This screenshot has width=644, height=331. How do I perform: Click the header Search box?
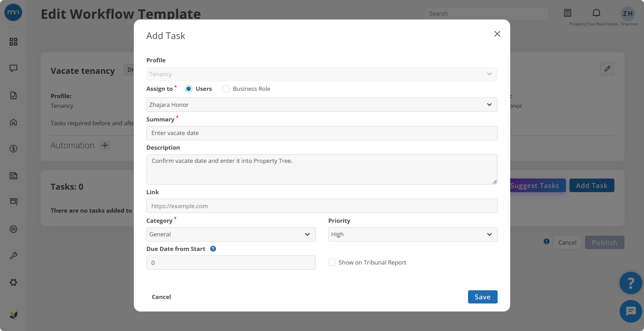tap(486, 14)
